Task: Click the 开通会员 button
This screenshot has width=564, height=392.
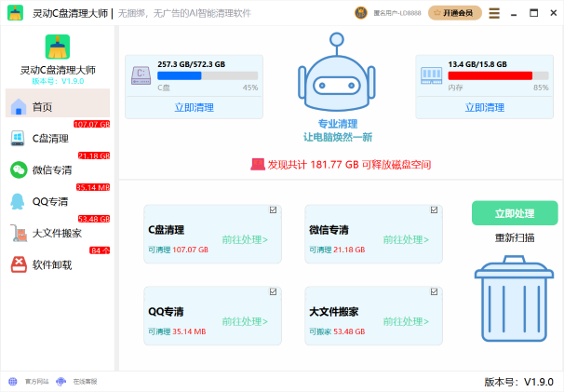Action: [455, 13]
